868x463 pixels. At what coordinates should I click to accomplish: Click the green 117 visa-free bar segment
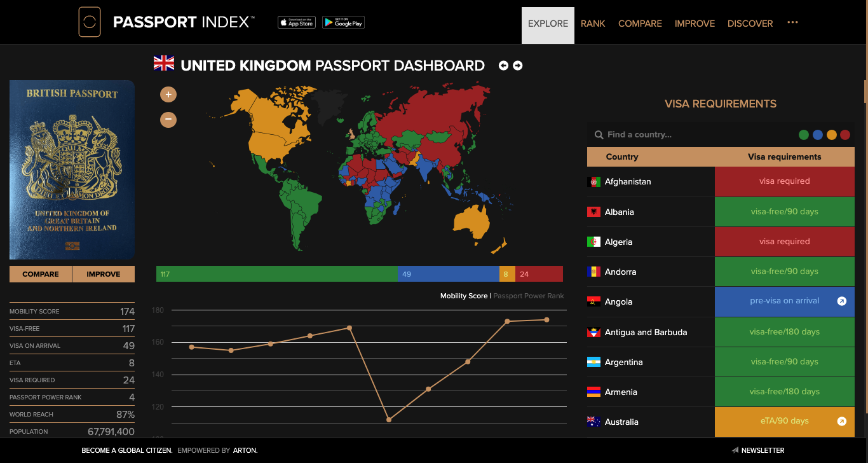[276, 274]
